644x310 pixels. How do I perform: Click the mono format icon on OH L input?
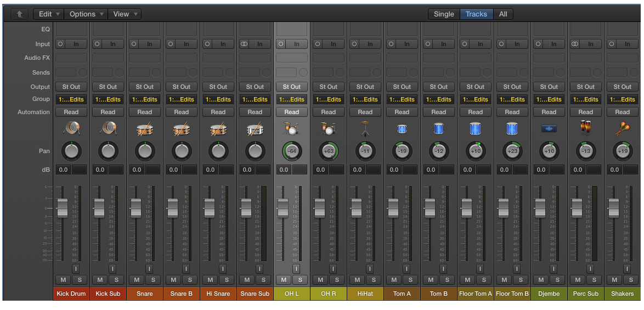pos(281,44)
